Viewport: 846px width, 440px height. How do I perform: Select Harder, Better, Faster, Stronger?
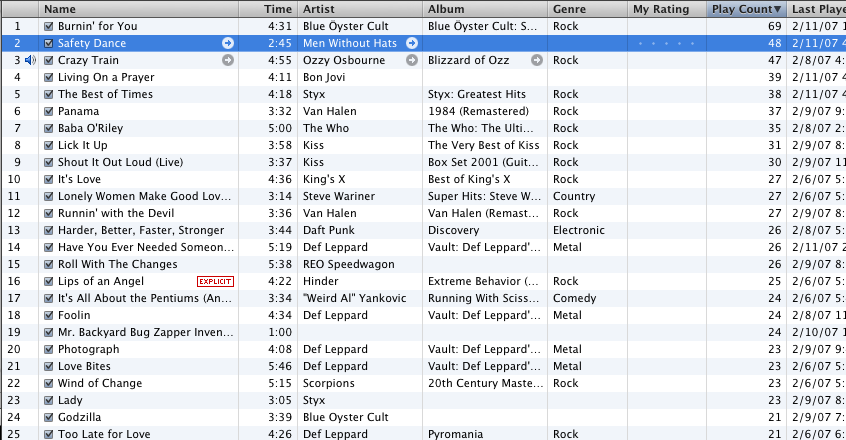pyautogui.click(x=141, y=230)
